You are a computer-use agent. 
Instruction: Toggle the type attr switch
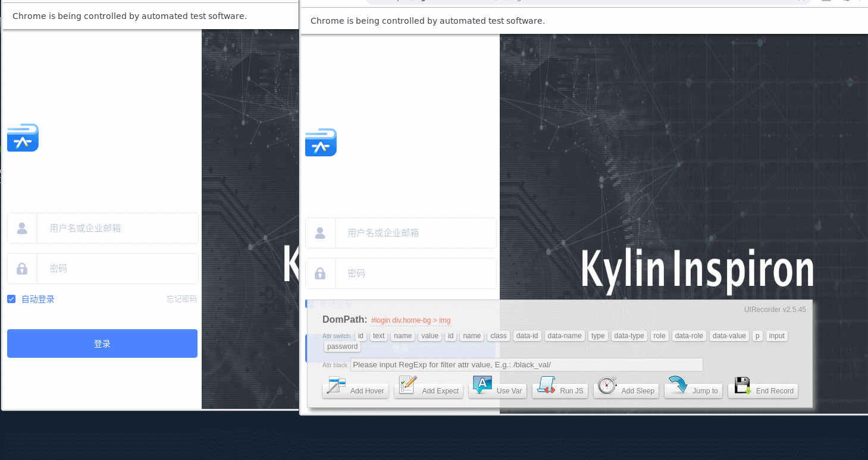tap(598, 336)
